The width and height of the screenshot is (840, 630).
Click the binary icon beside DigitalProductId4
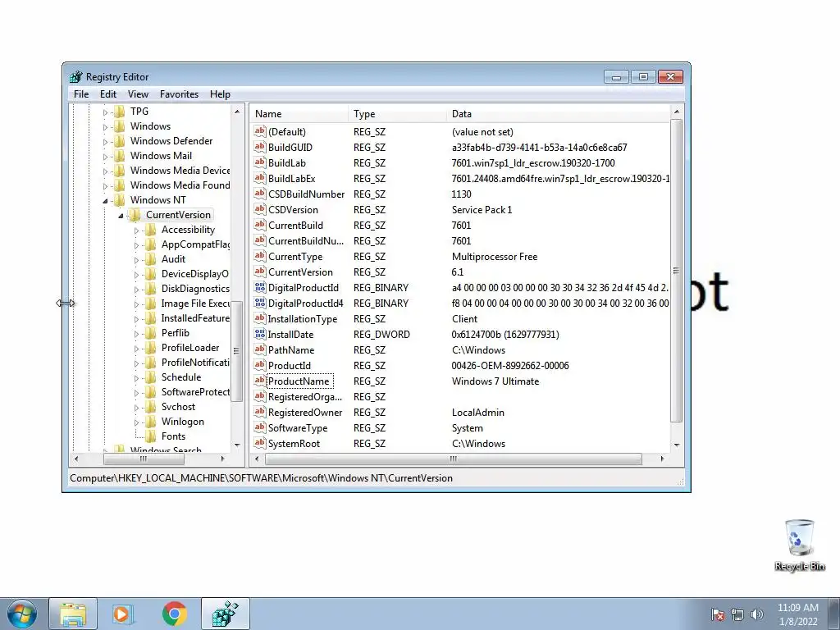tap(260, 303)
